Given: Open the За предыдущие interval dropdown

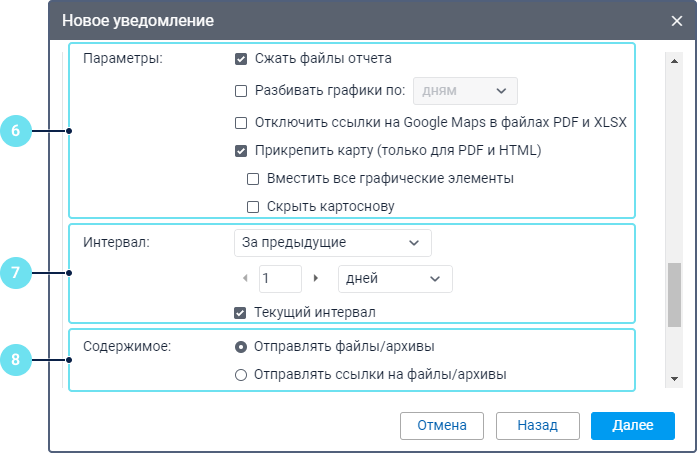Looking at the screenshot, I should point(331,243).
